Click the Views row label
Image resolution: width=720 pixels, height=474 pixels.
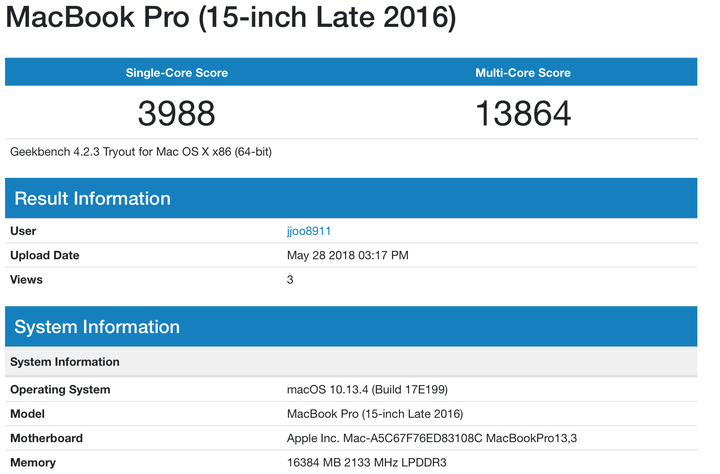click(26, 280)
